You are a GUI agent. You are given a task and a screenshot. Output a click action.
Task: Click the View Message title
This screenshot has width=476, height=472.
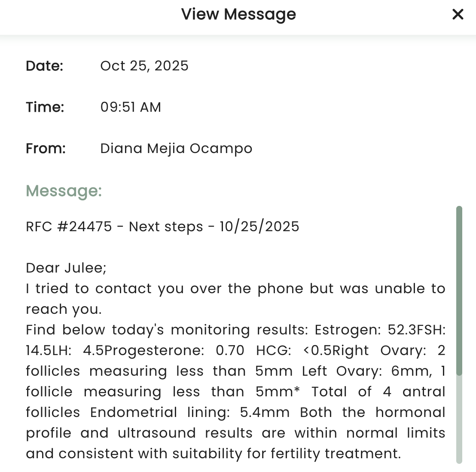[238, 15]
